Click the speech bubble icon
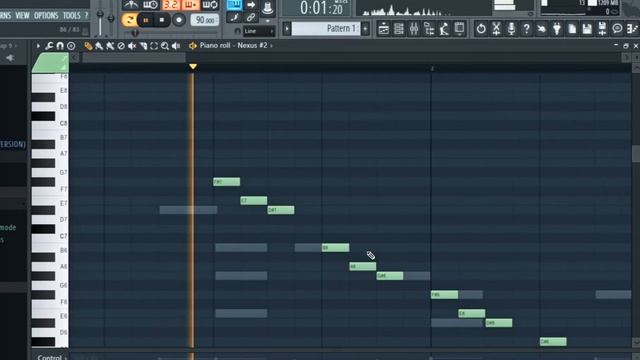 coord(617,29)
